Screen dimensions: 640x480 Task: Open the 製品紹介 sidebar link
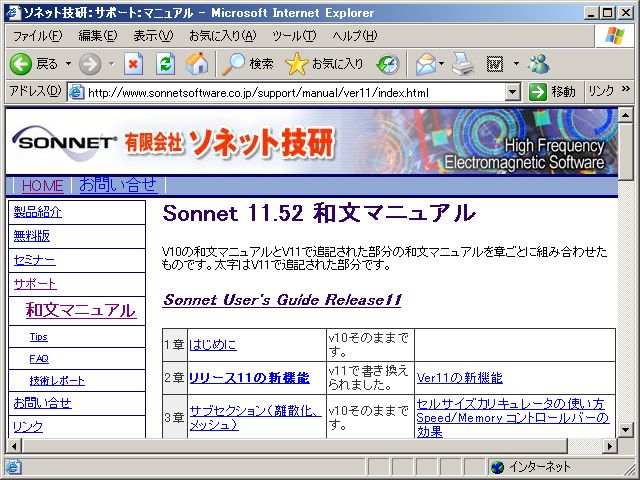pos(38,212)
